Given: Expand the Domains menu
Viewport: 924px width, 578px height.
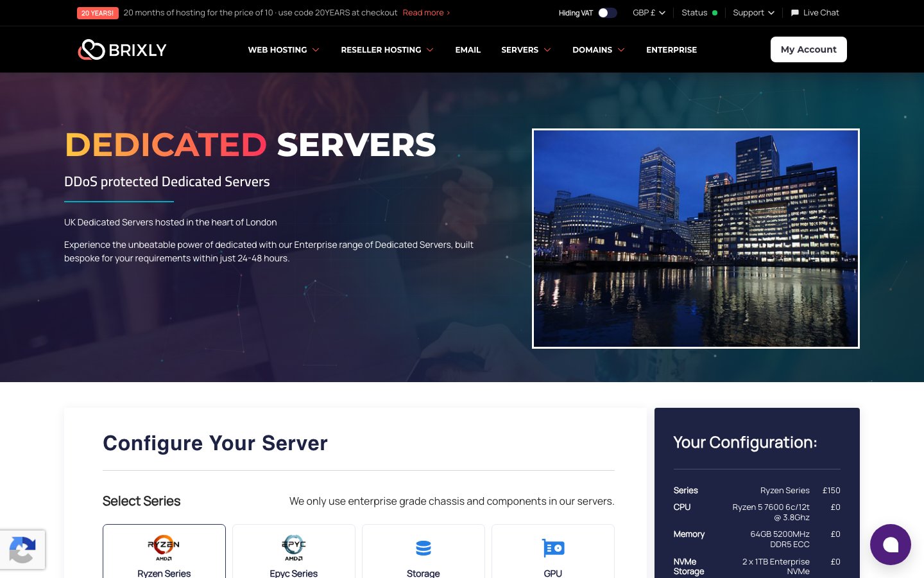Looking at the screenshot, I should [x=599, y=49].
